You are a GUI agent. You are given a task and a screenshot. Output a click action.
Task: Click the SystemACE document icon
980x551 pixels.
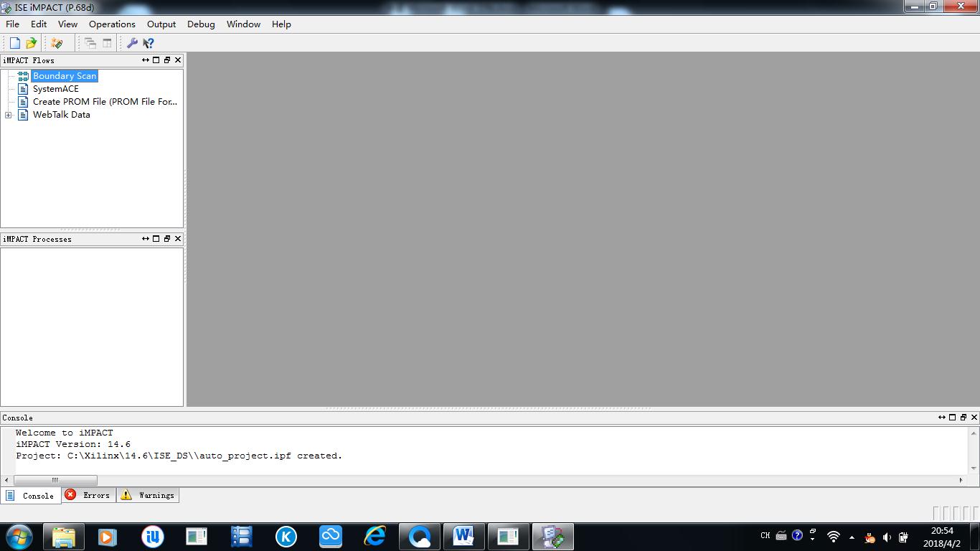(23, 89)
